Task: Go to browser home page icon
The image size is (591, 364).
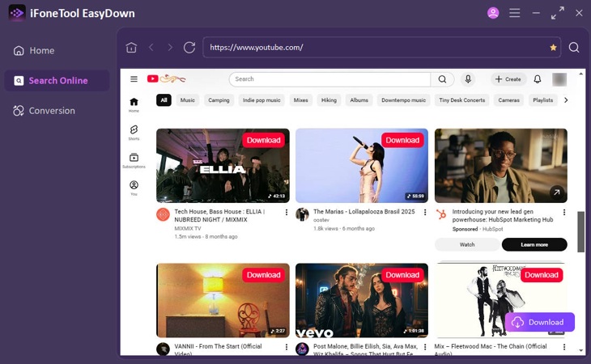Action: (x=131, y=48)
